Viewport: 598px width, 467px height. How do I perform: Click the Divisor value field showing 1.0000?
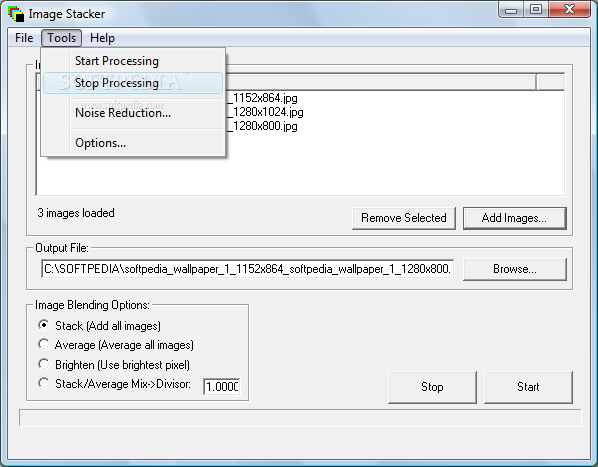[222, 387]
